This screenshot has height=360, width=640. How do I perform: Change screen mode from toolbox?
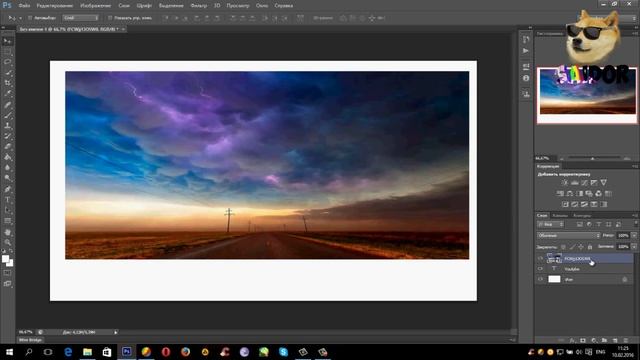tap(7, 284)
